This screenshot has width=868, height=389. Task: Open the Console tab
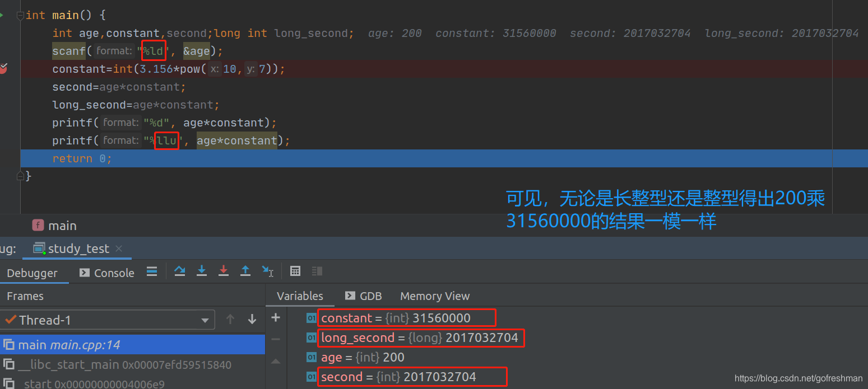pos(107,273)
